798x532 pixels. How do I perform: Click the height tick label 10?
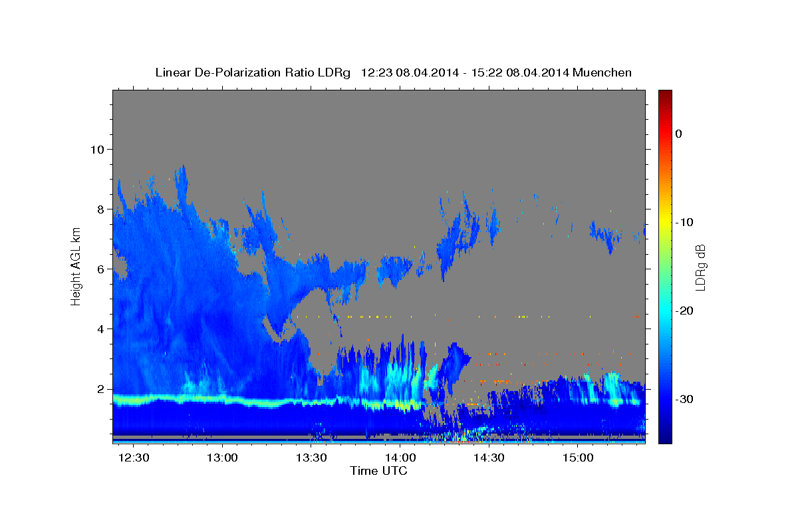pos(97,149)
